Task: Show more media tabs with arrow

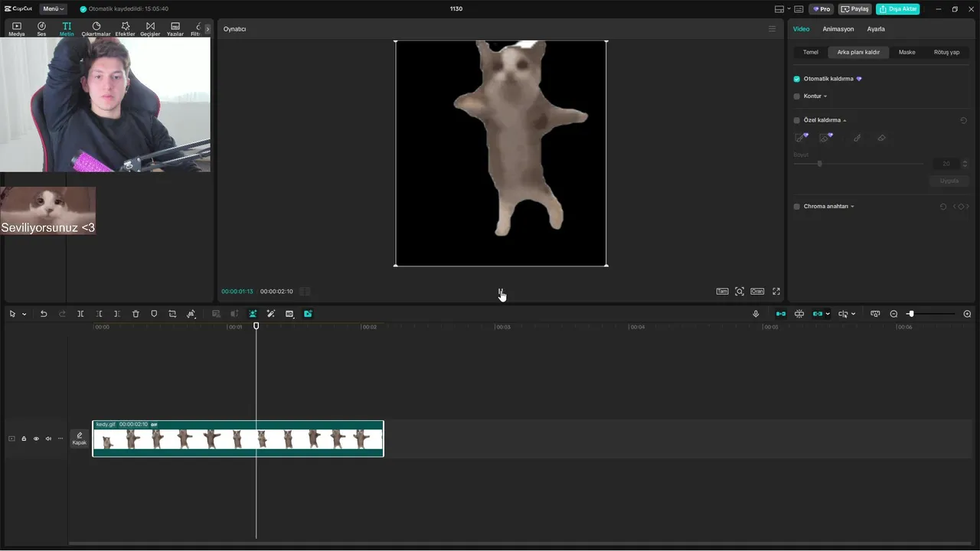Action: click(x=207, y=29)
